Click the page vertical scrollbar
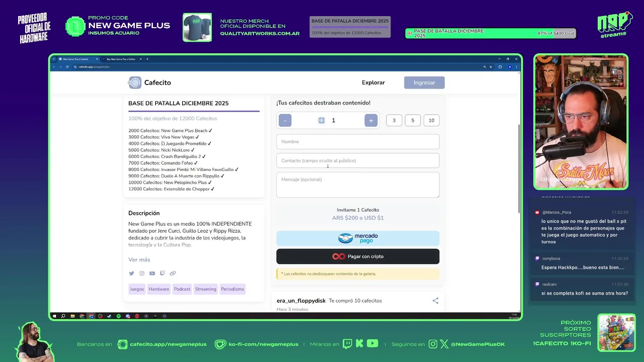Image resolution: width=644 pixels, height=362 pixels. 519,168
